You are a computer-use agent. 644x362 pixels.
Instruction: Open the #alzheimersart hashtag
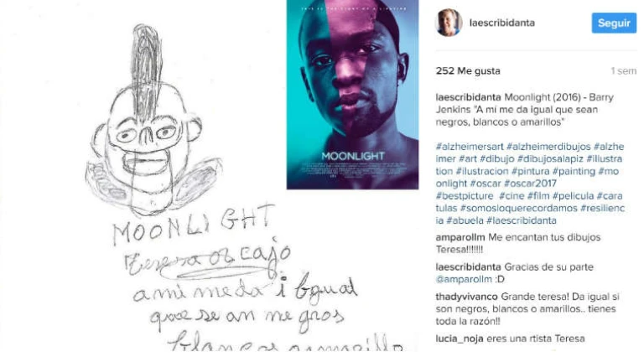click(470, 147)
